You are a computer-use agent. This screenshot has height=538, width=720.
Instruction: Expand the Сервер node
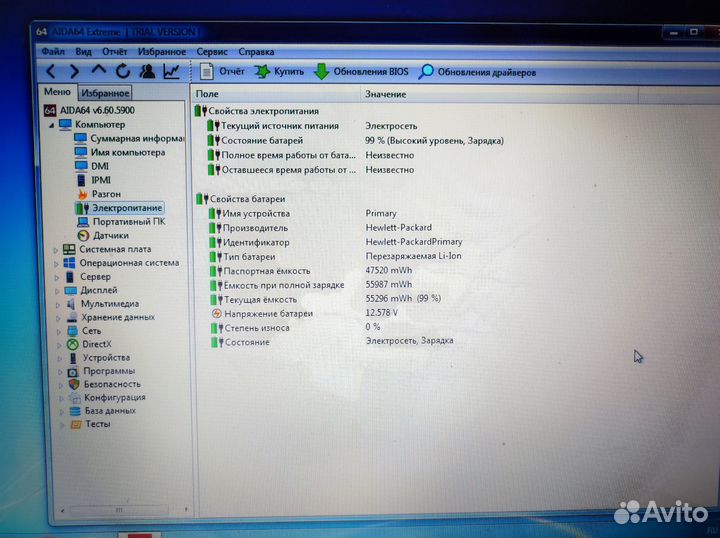57,278
